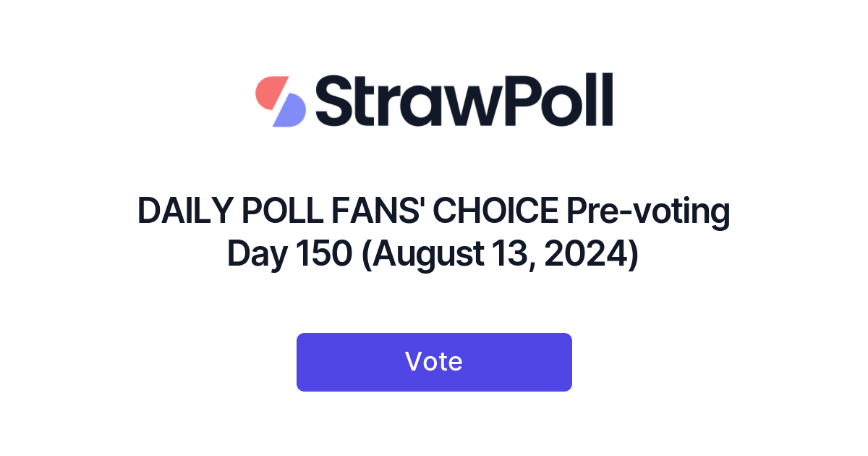Submit your choice via the purple Vote button
The image size is (868, 456).
(434, 361)
